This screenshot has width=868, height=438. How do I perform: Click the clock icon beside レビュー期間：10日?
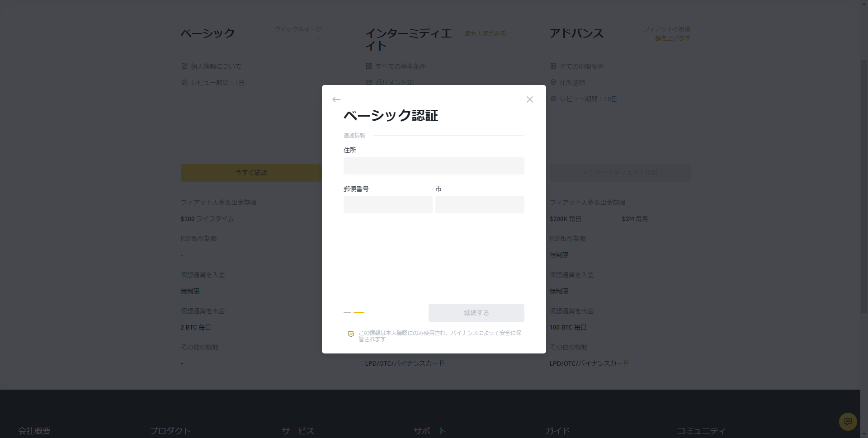coord(553,99)
